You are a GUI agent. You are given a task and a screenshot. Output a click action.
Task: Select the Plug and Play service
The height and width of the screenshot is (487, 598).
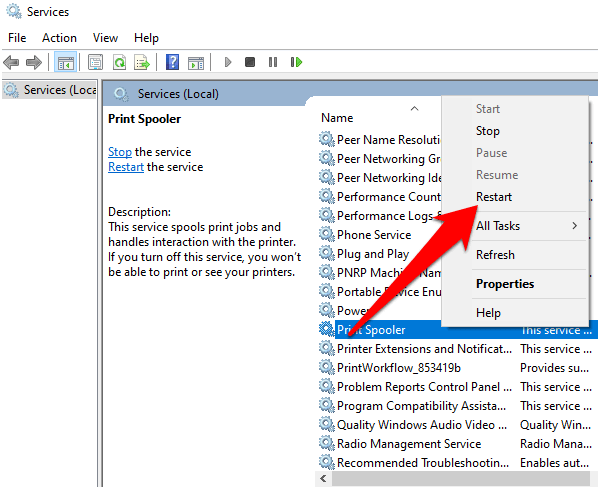coord(373,254)
